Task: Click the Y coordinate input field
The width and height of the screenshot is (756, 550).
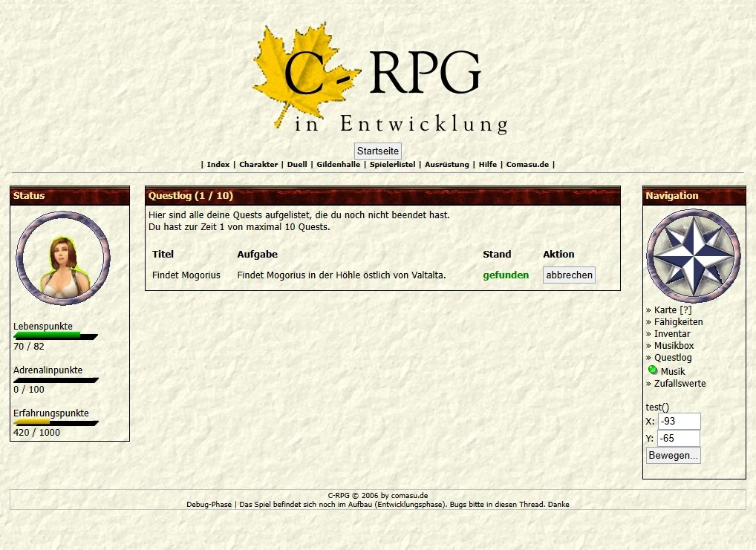Action: pos(678,438)
